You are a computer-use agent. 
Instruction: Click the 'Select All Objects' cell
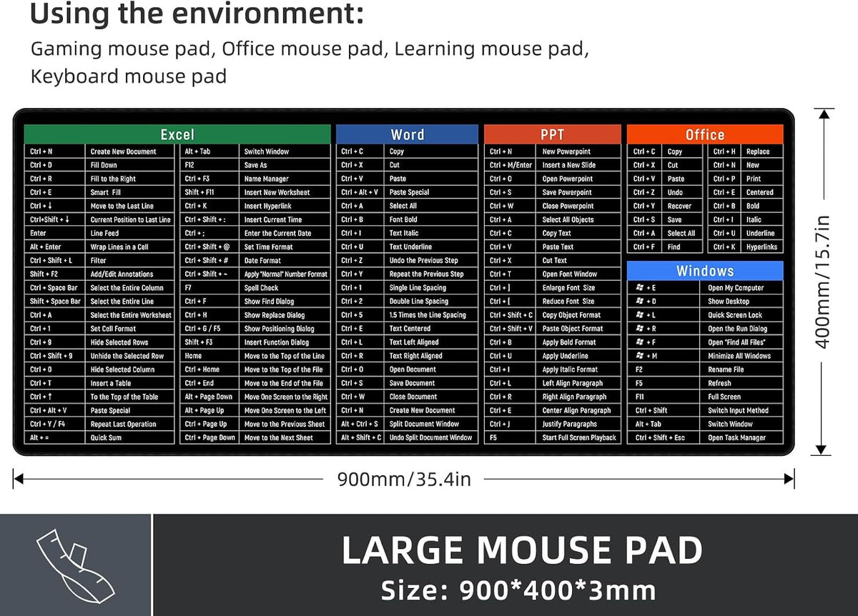pyautogui.click(x=579, y=219)
